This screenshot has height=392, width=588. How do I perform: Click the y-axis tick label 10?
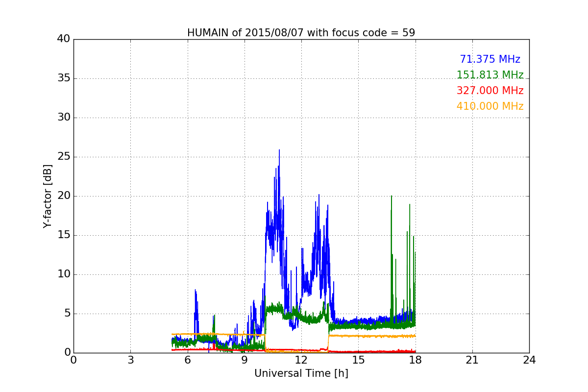pos(64,274)
